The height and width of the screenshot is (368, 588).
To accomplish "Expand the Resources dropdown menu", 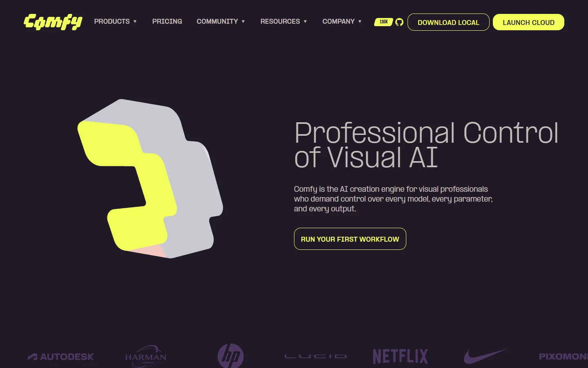I will click(x=284, y=21).
